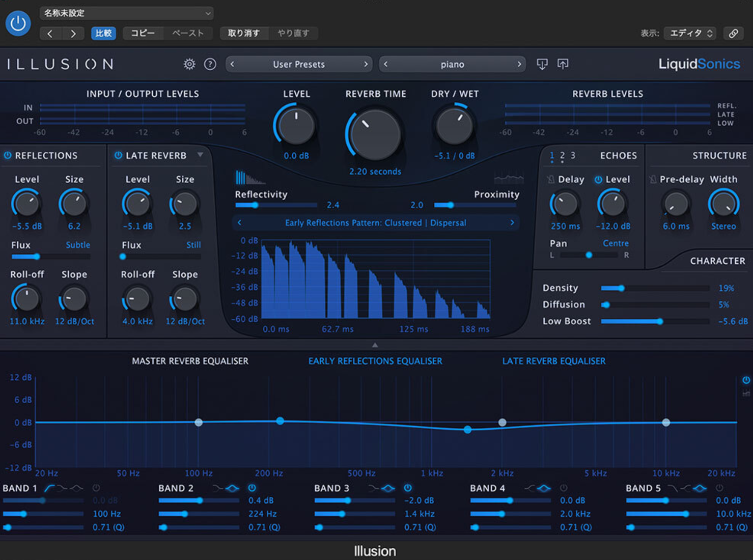Select Band 4 shelf filter shape icon
Screen dimensions: 753x560
pos(529,488)
